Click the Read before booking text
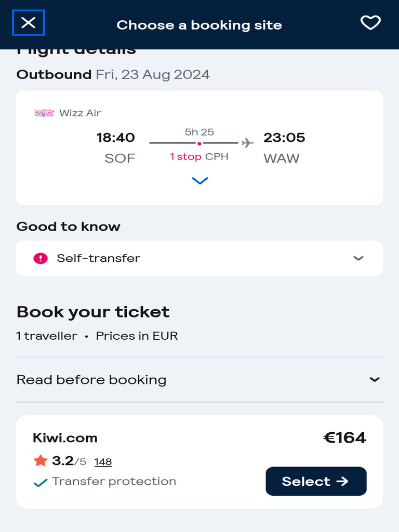Viewport: 399px width, 532px height. click(x=91, y=380)
